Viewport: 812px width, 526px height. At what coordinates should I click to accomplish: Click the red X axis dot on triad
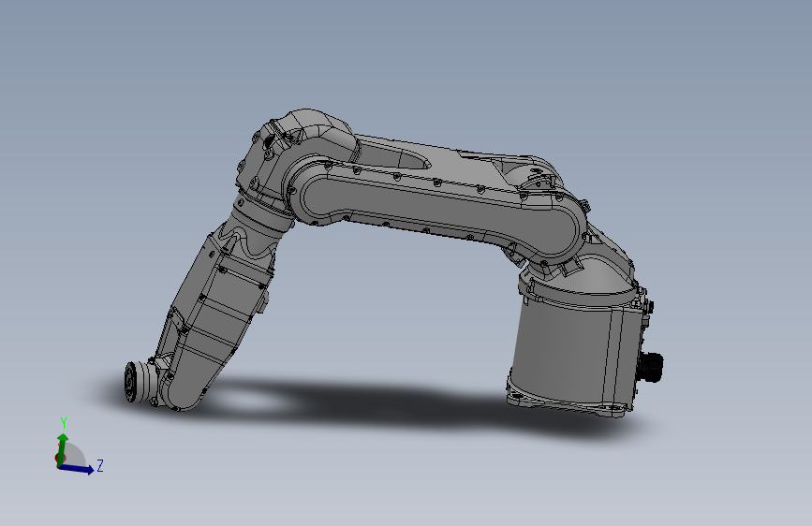[x=58, y=459]
